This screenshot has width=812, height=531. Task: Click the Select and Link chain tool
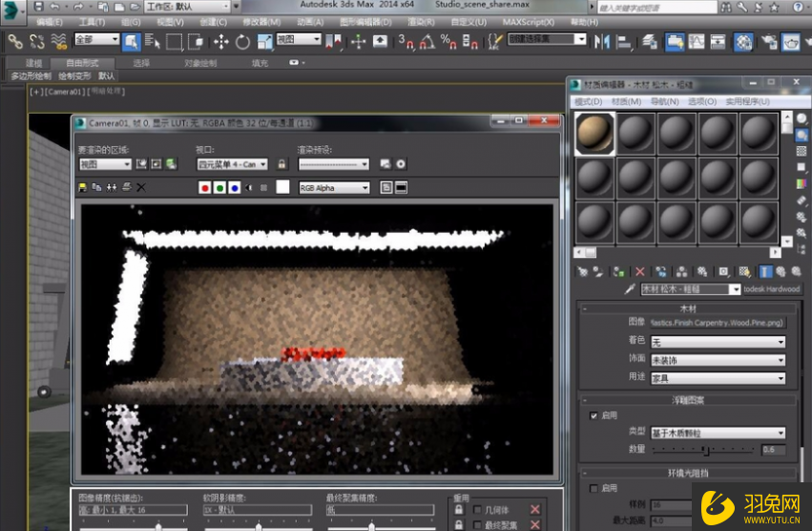(15, 41)
